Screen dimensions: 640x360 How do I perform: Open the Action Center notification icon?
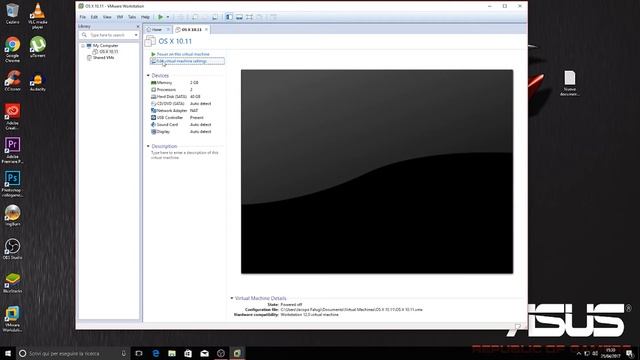click(630, 353)
